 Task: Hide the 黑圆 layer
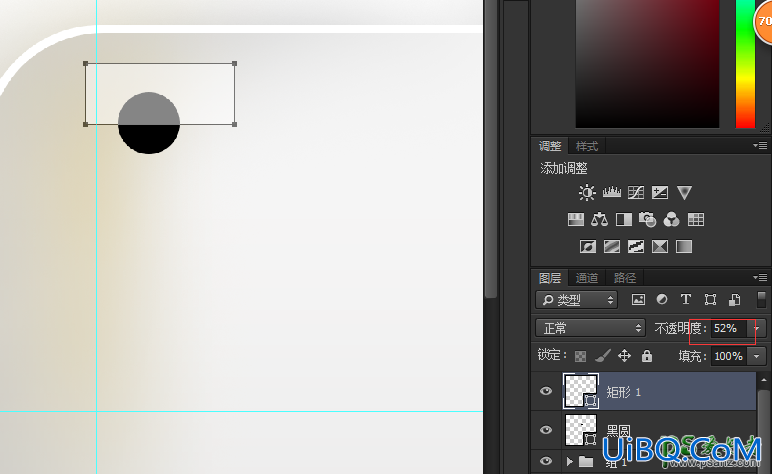[x=546, y=430]
